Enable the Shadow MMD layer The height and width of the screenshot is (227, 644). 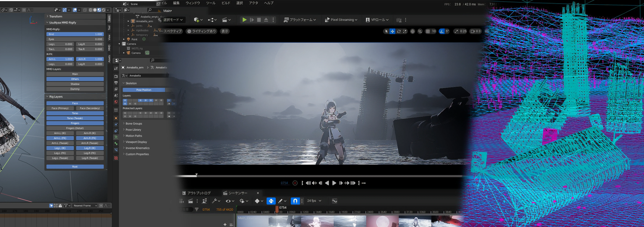75,84
